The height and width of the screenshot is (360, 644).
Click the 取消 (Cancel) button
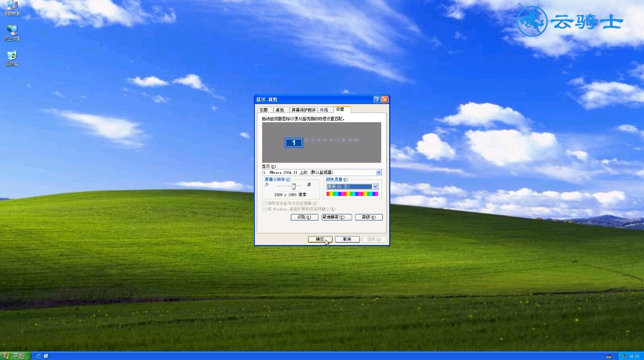pos(347,239)
